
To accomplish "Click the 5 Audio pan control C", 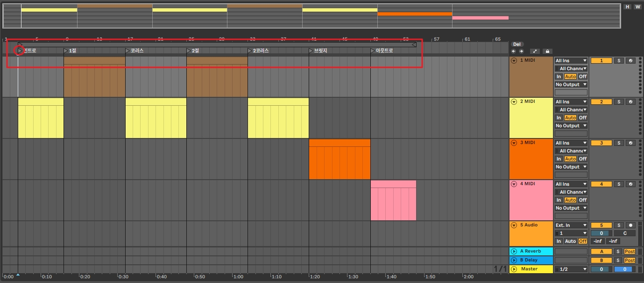I will point(624,233).
